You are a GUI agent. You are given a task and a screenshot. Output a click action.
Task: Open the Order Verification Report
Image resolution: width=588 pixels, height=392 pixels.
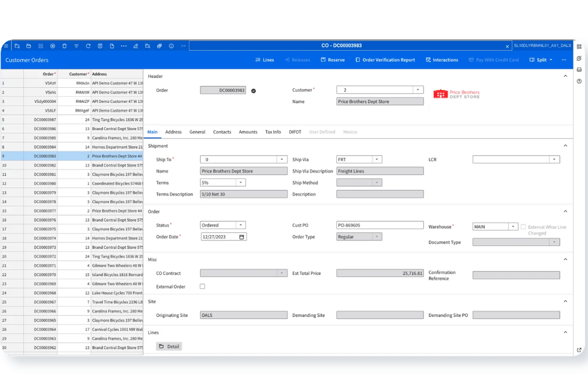(385, 60)
